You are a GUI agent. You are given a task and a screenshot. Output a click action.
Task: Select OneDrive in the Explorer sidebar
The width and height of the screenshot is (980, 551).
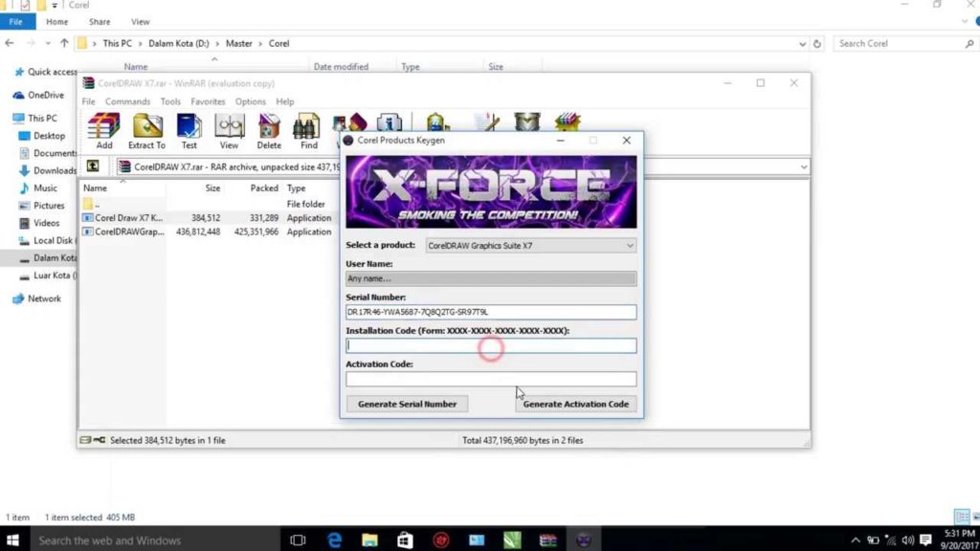tap(38, 95)
